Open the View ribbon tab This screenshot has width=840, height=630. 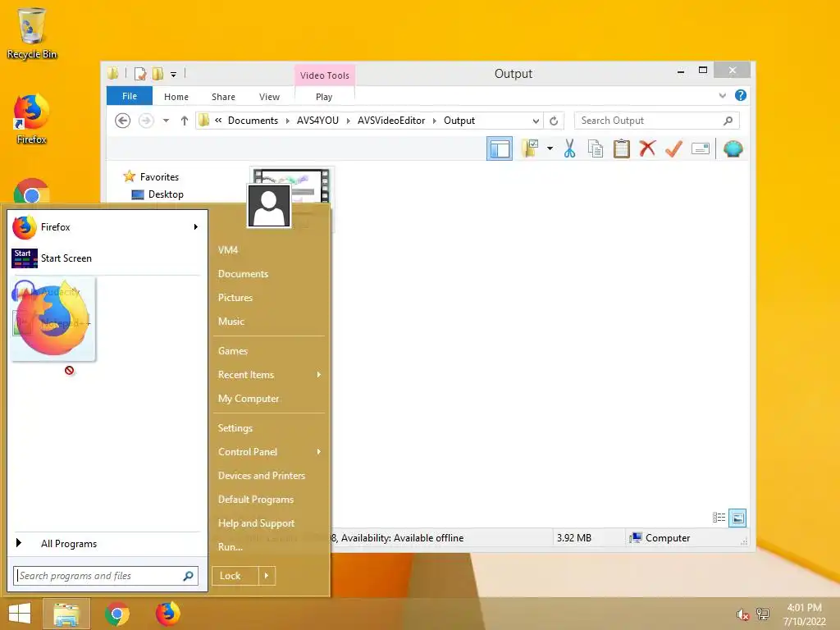(269, 97)
